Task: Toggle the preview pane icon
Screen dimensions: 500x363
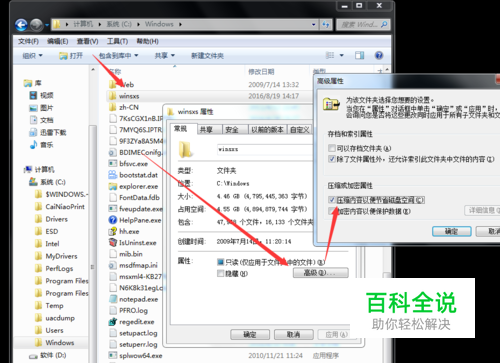Action: (359, 55)
